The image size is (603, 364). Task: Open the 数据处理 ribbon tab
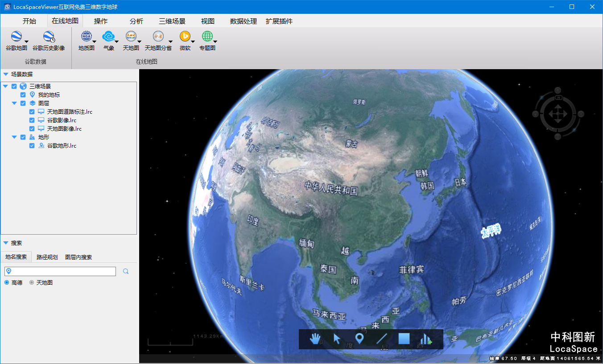244,21
